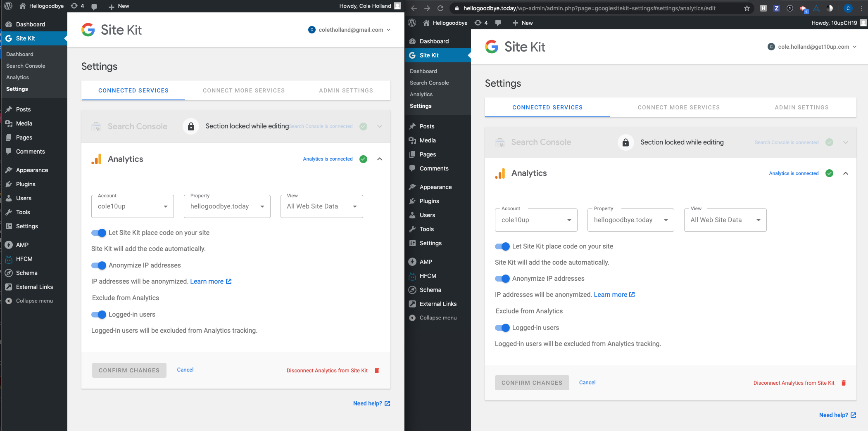Viewport: 868px width, 431px height.
Task: Open colethollandgmail.com account dropdown
Action: click(350, 30)
